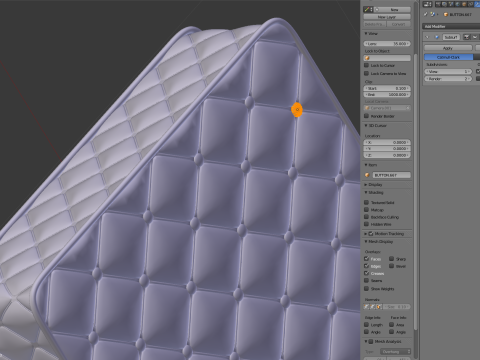This screenshot has height=360, width=480.
Task: Collapse the View panel
Action: click(366, 34)
